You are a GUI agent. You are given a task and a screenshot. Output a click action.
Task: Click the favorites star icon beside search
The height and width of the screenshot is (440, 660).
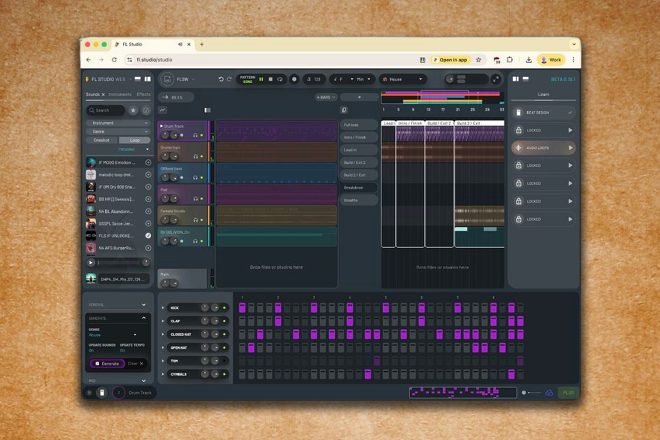[x=134, y=110]
